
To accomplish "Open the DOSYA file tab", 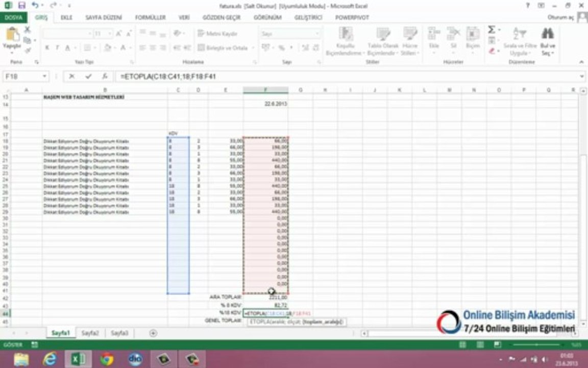I will point(13,18).
